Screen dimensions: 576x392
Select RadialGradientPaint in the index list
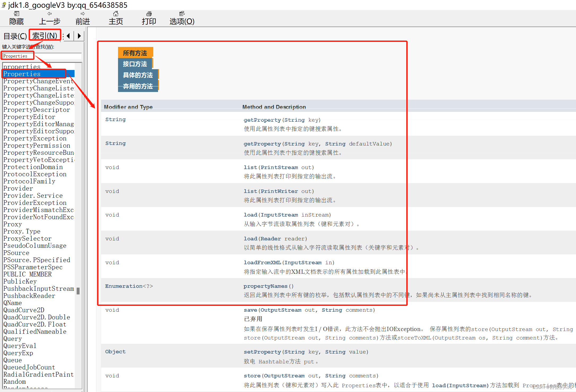[x=39, y=374]
